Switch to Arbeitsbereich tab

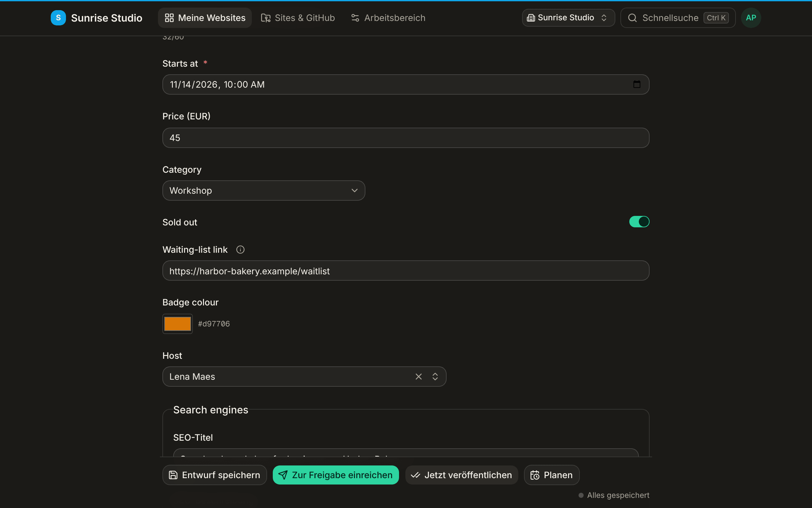388,18
